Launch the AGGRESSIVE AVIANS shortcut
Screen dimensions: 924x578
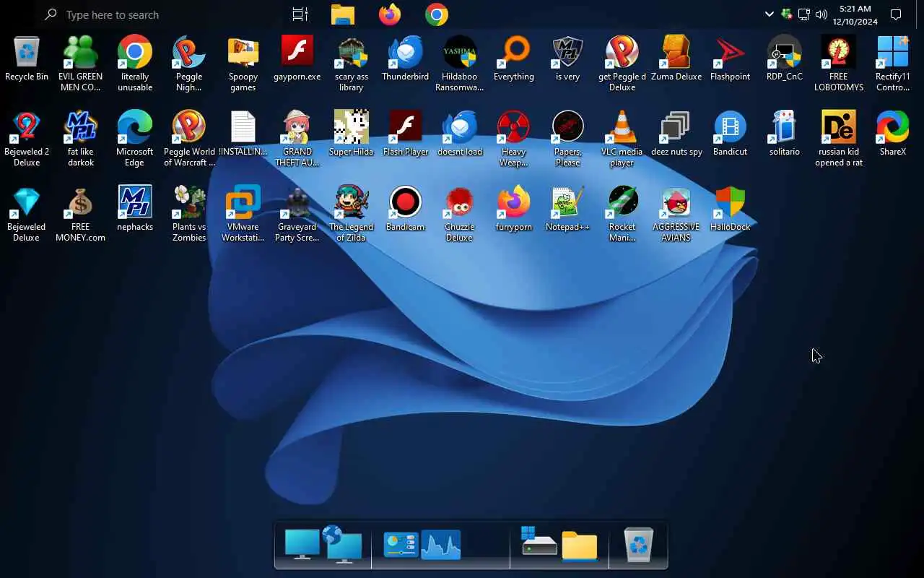676,214
